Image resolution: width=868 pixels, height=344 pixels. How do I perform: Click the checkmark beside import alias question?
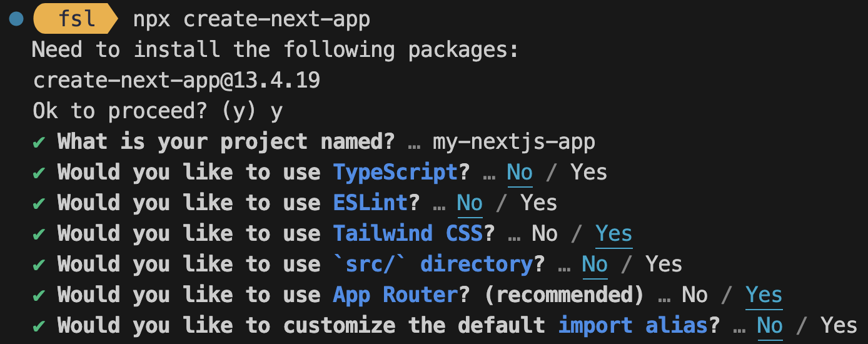[x=39, y=326]
